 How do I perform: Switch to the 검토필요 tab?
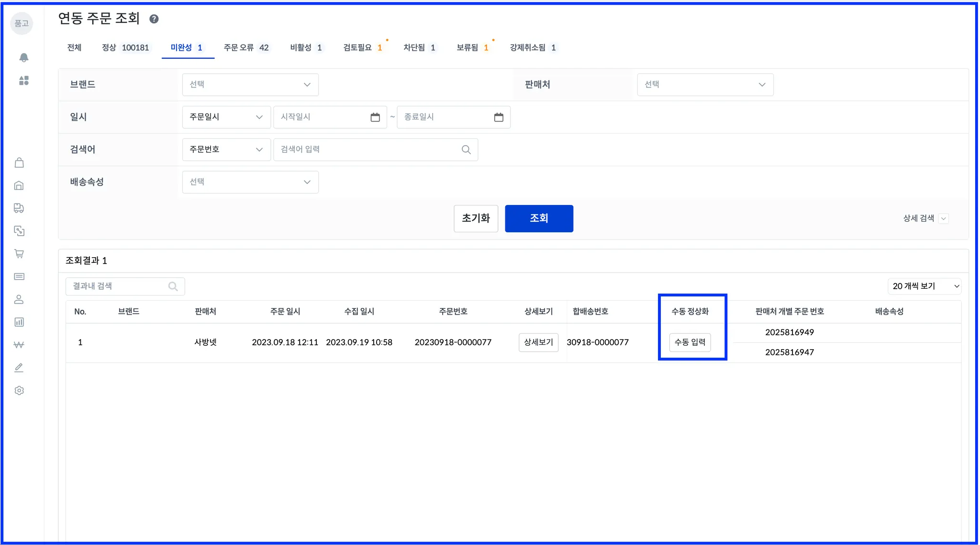(362, 47)
